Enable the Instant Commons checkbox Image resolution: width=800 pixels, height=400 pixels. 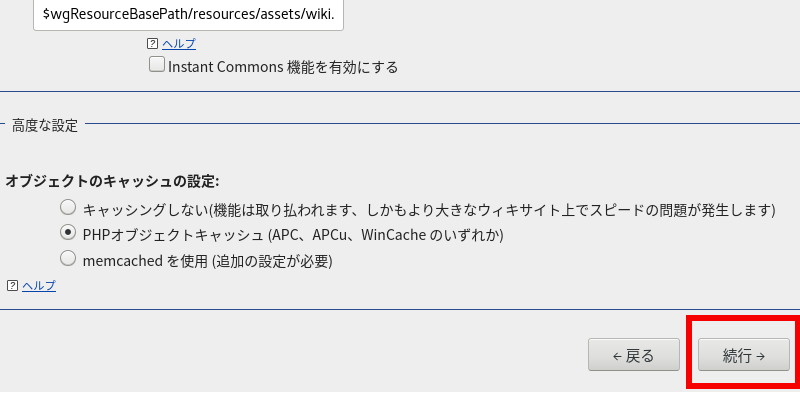pos(157,65)
